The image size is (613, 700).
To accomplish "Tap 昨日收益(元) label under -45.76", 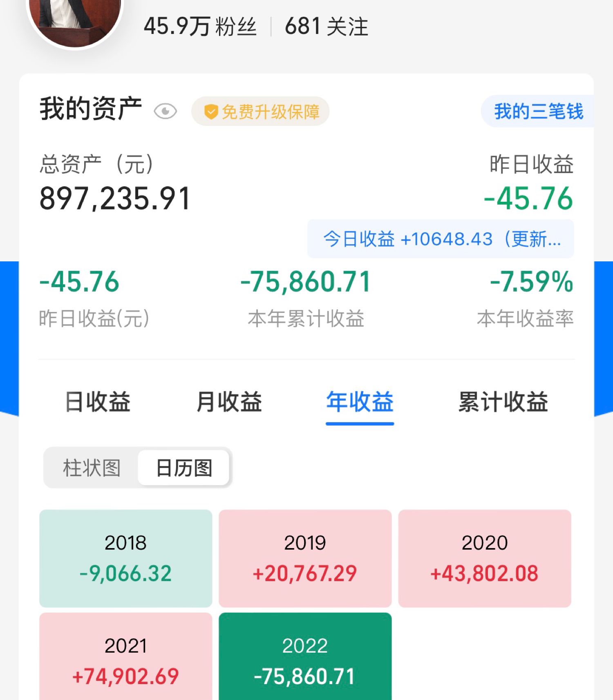I will (94, 319).
